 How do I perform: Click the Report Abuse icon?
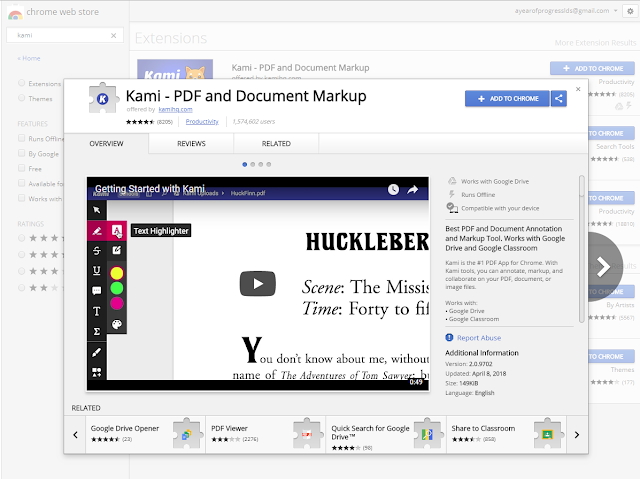(x=449, y=337)
